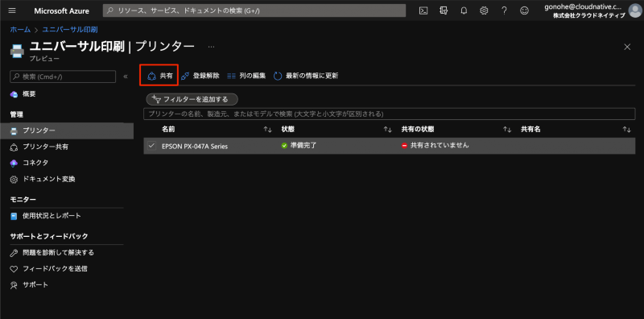Screen dimensions: 644x319
Task: Sort by 状態 column arrows
Action: 387,130
